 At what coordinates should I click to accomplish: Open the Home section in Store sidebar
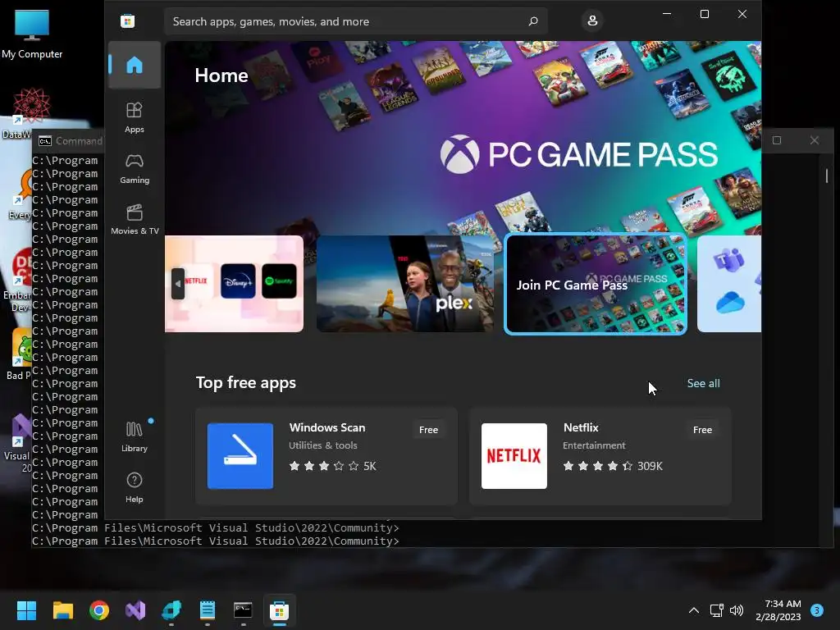pyautogui.click(x=135, y=65)
